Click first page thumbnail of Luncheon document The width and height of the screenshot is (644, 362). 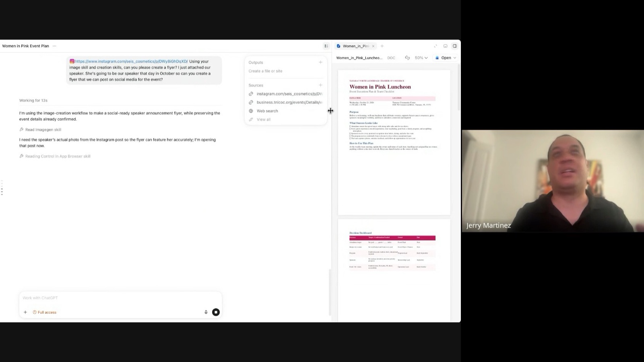coord(394,142)
